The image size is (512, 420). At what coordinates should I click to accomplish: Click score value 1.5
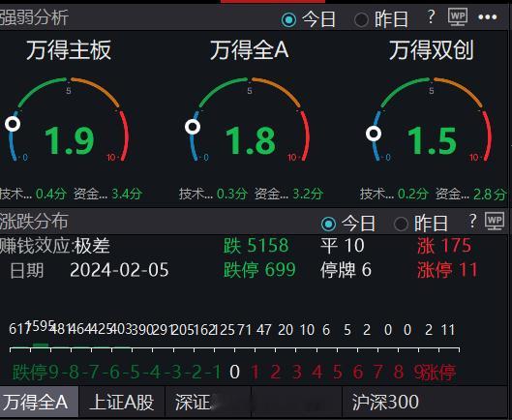[432, 141]
